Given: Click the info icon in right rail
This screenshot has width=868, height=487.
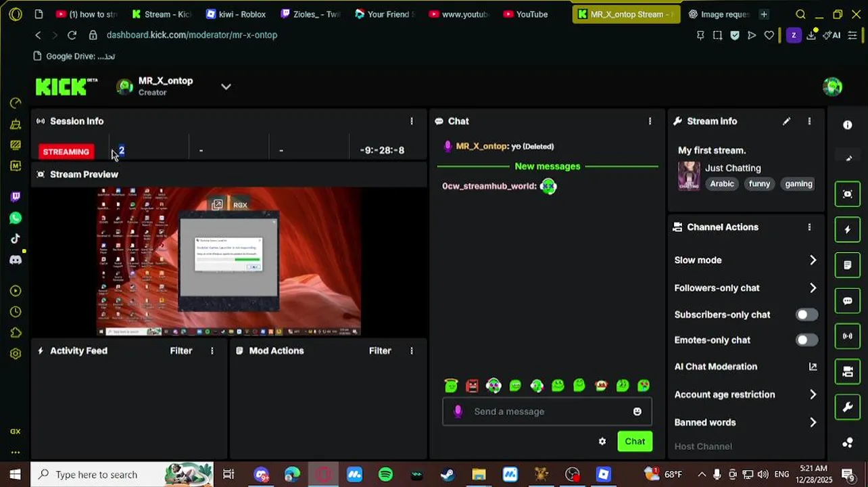Looking at the screenshot, I should click(x=848, y=125).
